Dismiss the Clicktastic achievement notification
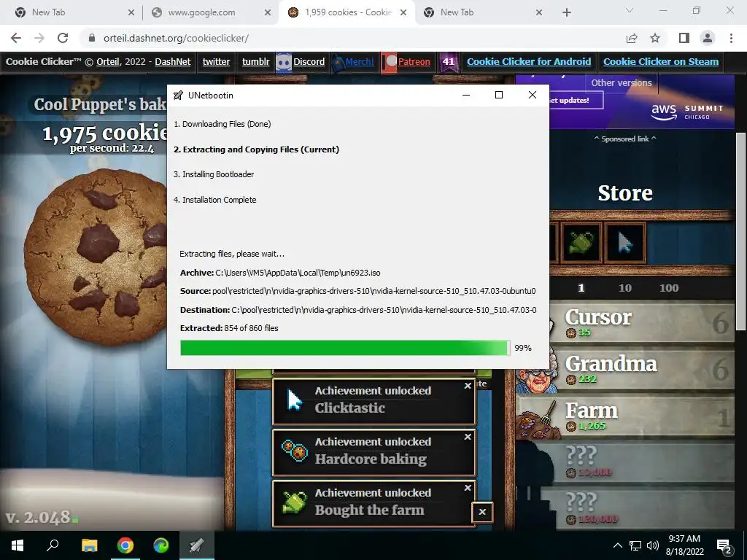The image size is (747, 560). [468, 386]
